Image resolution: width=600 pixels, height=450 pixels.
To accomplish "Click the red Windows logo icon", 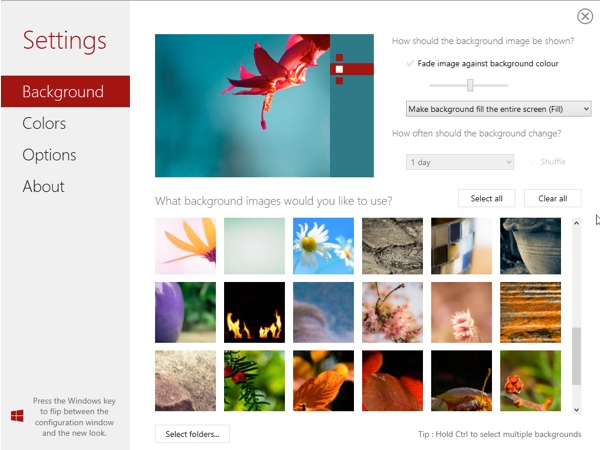I will pos(17,416).
